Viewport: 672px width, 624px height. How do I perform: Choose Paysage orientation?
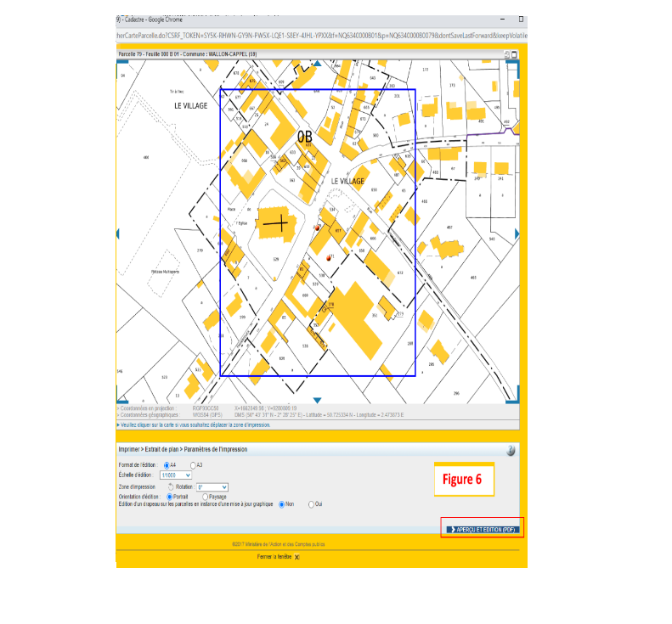tap(205, 497)
